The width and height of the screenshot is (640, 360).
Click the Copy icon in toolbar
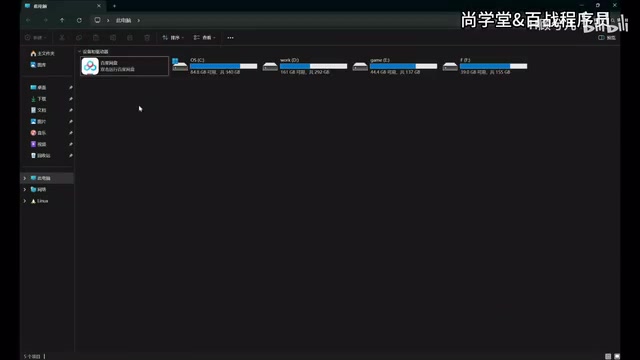point(79,38)
